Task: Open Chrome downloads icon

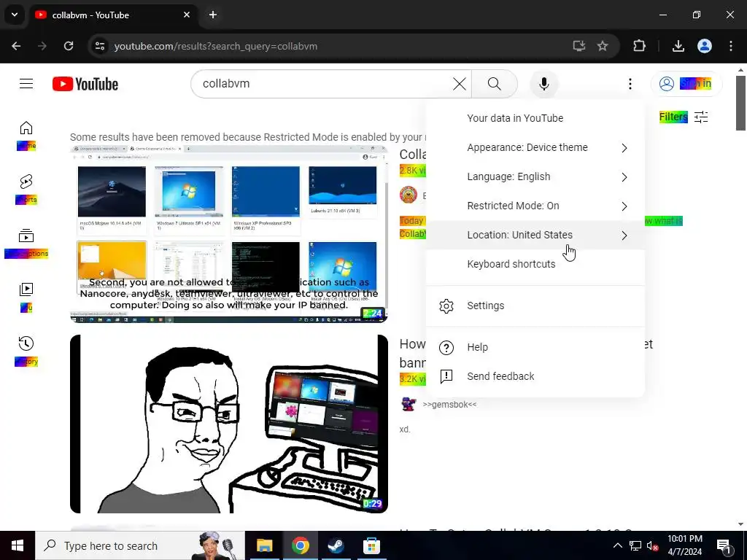Action: [678, 46]
